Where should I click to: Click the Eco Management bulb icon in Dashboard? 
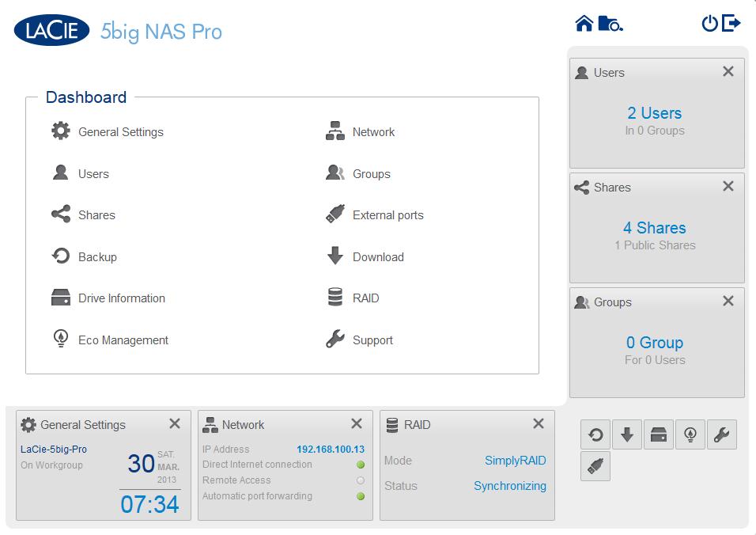pos(61,339)
